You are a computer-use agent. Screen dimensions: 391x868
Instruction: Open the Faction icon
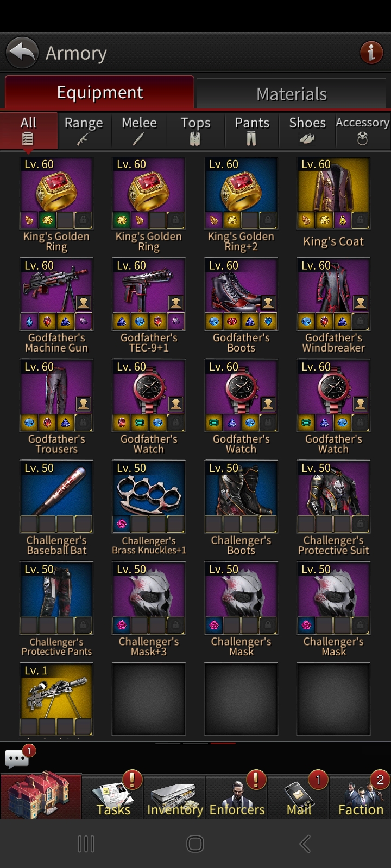point(361,796)
